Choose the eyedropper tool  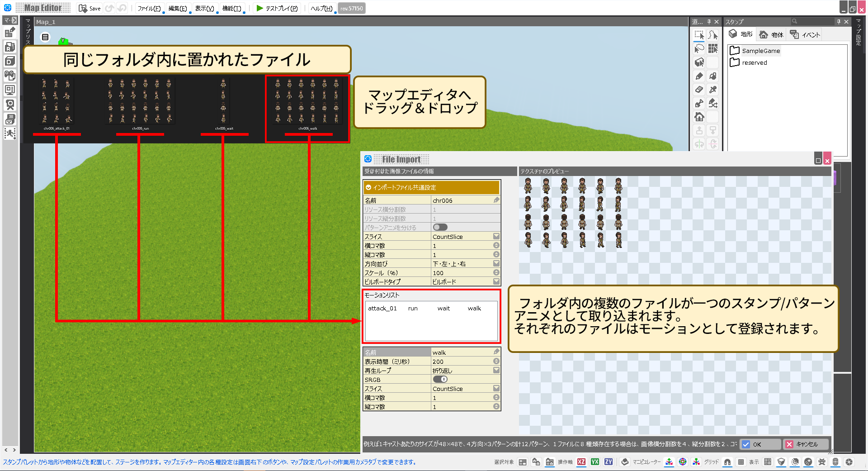pos(713,90)
